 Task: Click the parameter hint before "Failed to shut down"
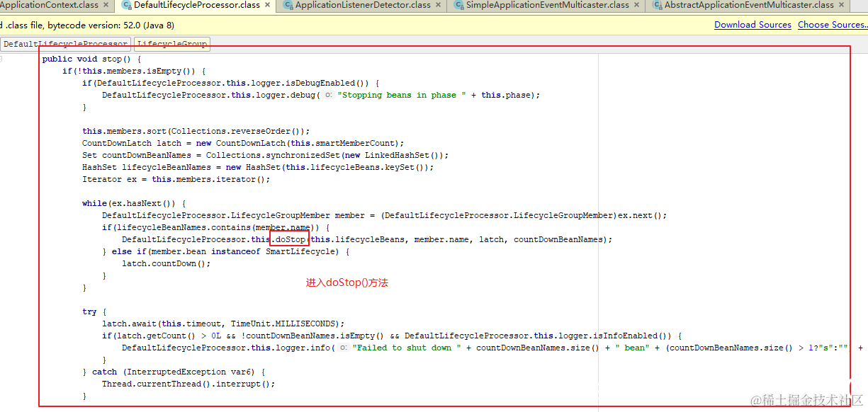344,348
